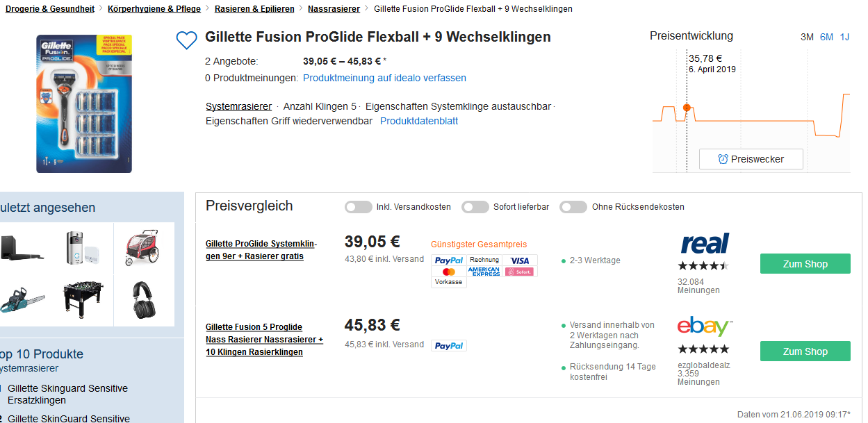Image resolution: width=868 pixels, height=423 pixels.
Task: Click the Gillette product image
Action: coord(84,103)
